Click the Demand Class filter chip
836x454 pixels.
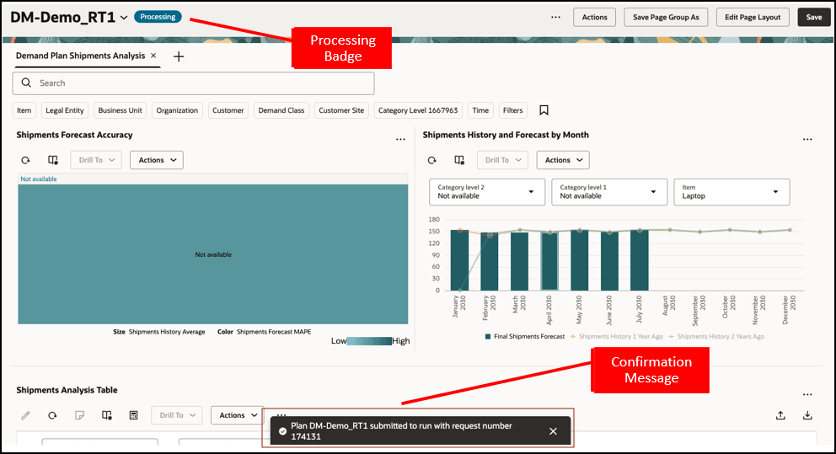pyautogui.click(x=281, y=110)
